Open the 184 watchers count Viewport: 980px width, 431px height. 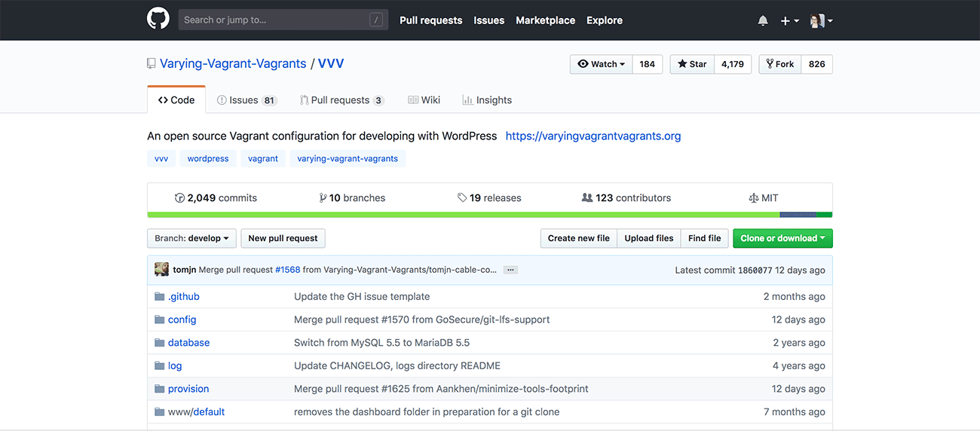click(x=648, y=64)
